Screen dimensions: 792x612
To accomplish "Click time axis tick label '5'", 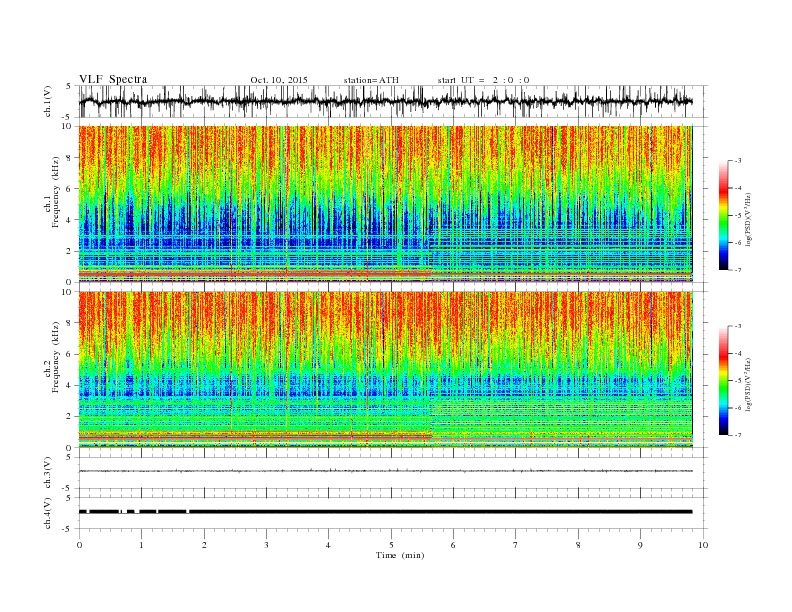I will click(x=391, y=545).
